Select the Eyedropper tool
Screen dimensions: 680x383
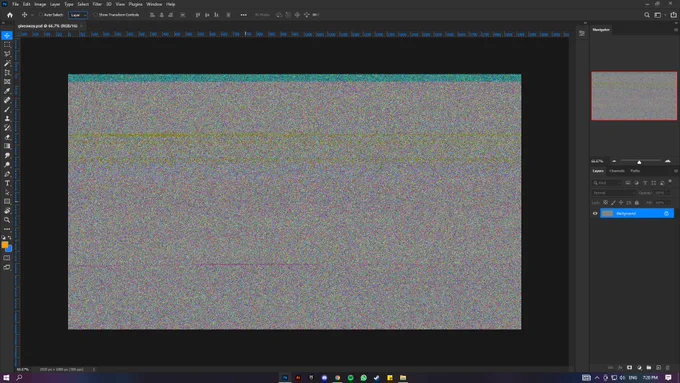pyautogui.click(x=7, y=91)
